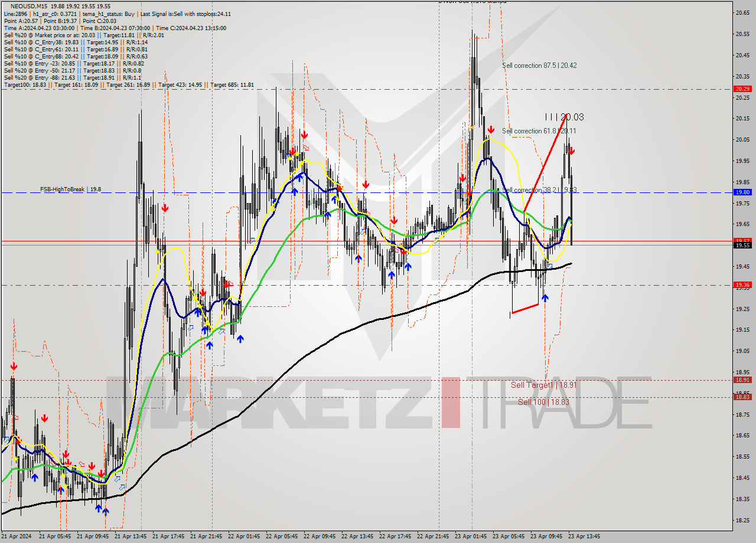The height and width of the screenshot is (543, 756).
Task: Click the red 20.29 price tag
Action: 742,89
